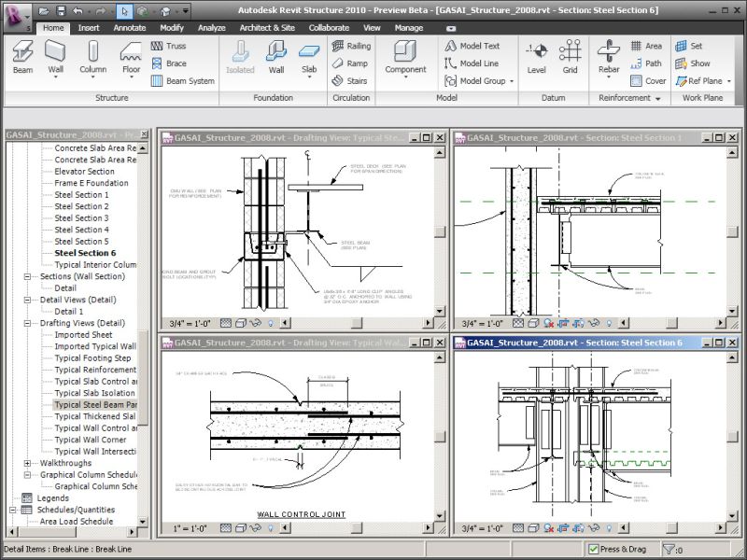This screenshot has height=560, width=747.
Task: Select the Beam tool
Action: [x=22, y=57]
